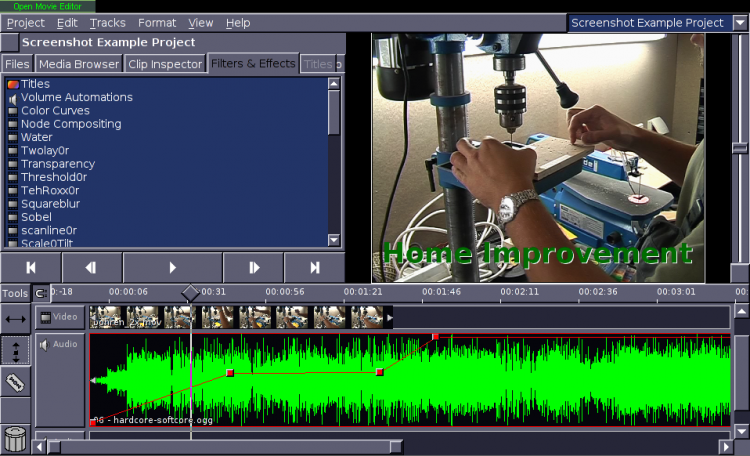Image resolution: width=750 pixels, height=456 pixels.
Task: Jump to the start of the timeline
Action: pyautogui.click(x=31, y=267)
